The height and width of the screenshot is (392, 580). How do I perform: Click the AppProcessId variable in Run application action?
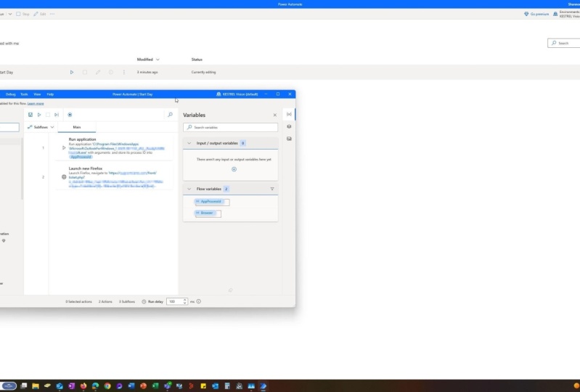81,157
